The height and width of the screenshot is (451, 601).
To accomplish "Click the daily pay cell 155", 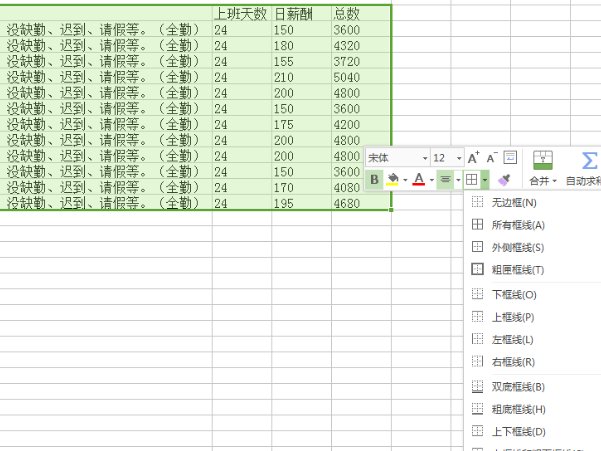I will pyautogui.click(x=301, y=61).
